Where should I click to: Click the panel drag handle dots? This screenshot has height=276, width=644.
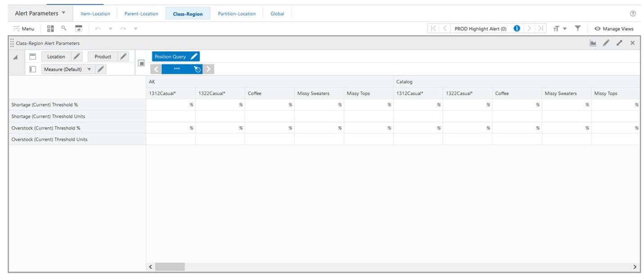[12, 43]
